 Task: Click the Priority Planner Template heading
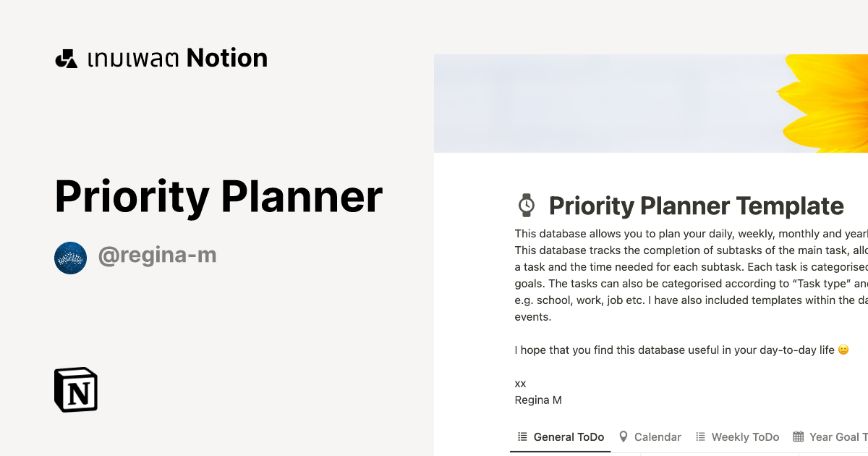(x=696, y=206)
